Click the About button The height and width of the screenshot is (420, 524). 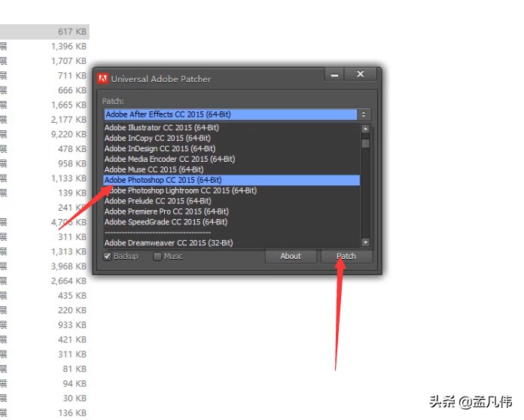pyautogui.click(x=291, y=256)
